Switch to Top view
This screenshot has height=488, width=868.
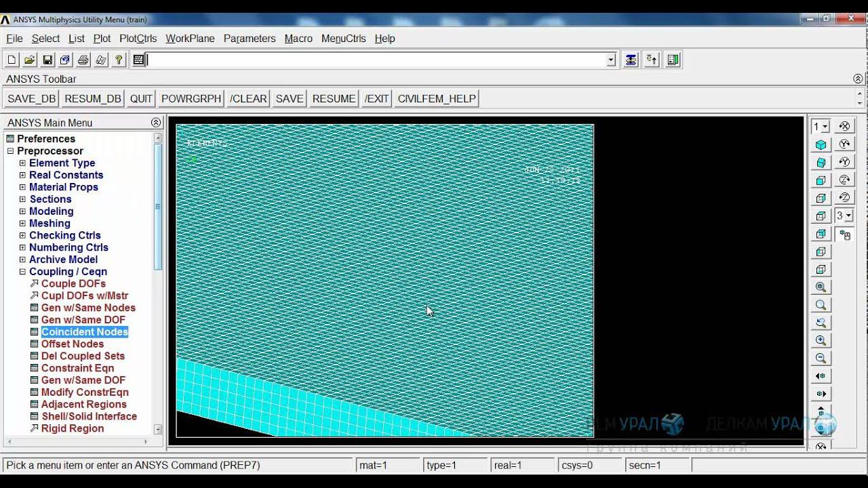(821, 216)
